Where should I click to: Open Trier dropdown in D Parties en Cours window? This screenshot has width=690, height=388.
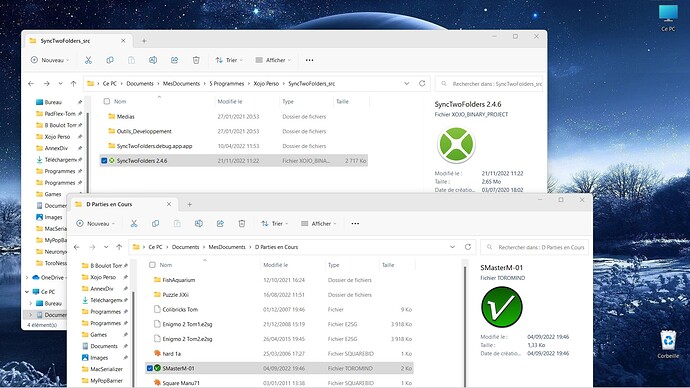pyautogui.click(x=275, y=223)
